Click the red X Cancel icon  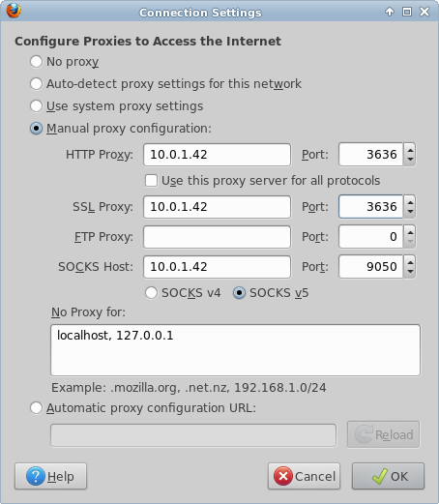tap(283, 476)
